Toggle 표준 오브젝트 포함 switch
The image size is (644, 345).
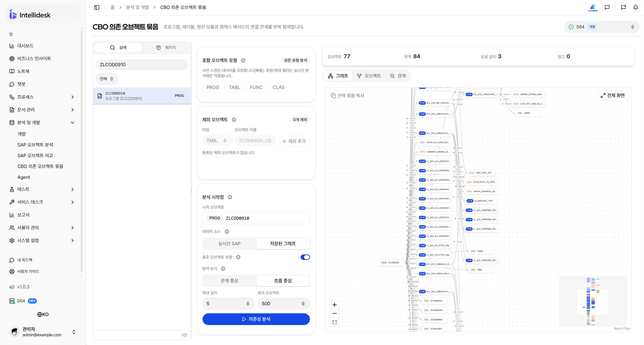[x=305, y=257]
